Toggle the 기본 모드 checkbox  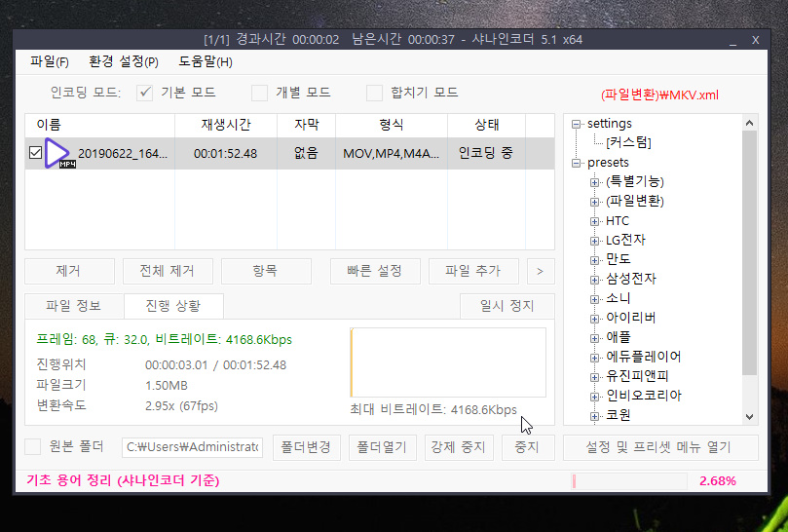[x=145, y=93]
